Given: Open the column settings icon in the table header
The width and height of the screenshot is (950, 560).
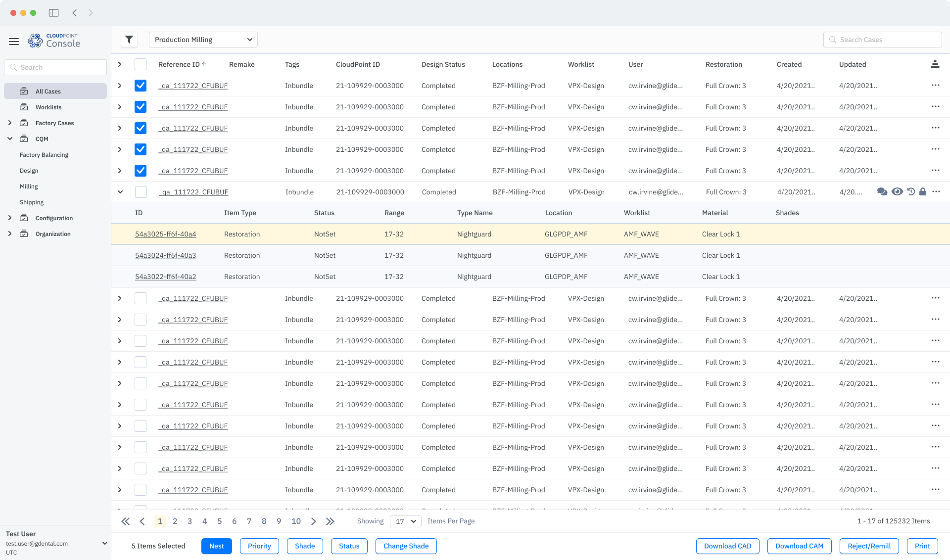Looking at the screenshot, I should point(935,64).
